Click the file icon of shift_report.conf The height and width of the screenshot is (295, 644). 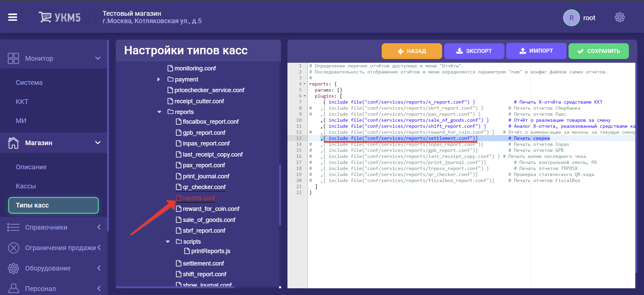pos(179,274)
